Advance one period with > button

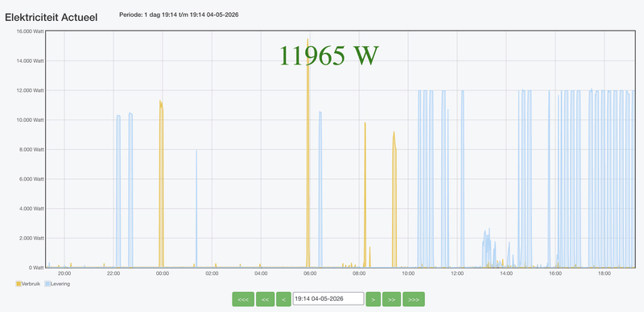pyautogui.click(x=373, y=299)
